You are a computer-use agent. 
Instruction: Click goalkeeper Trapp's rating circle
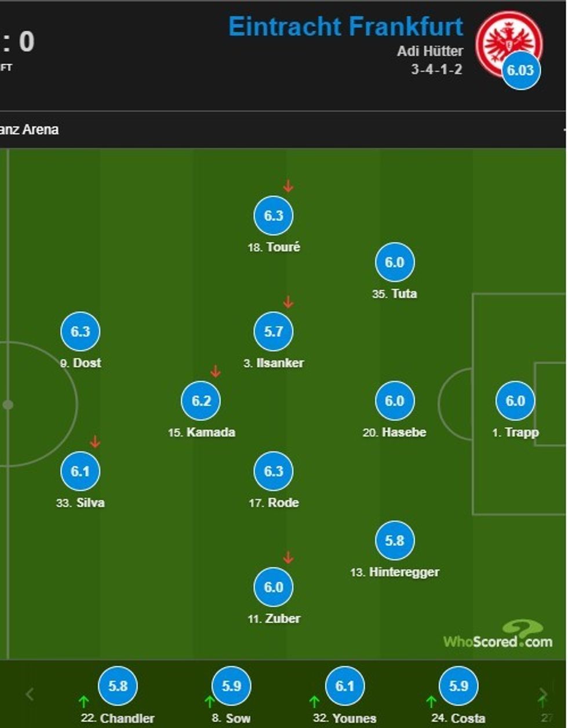point(515,401)
